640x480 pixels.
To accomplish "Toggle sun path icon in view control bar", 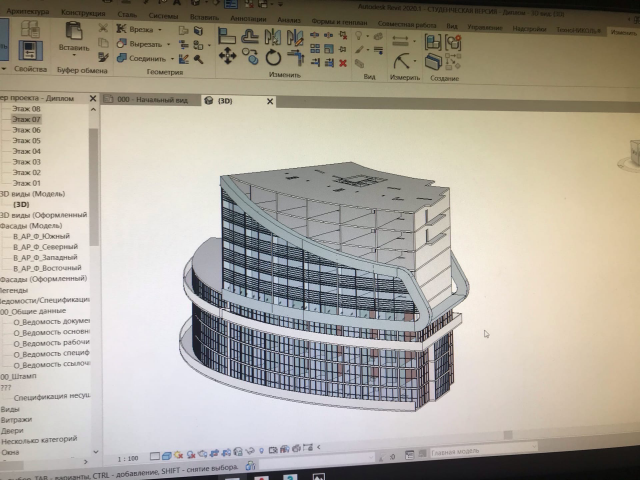I will [x=178, y=455].
